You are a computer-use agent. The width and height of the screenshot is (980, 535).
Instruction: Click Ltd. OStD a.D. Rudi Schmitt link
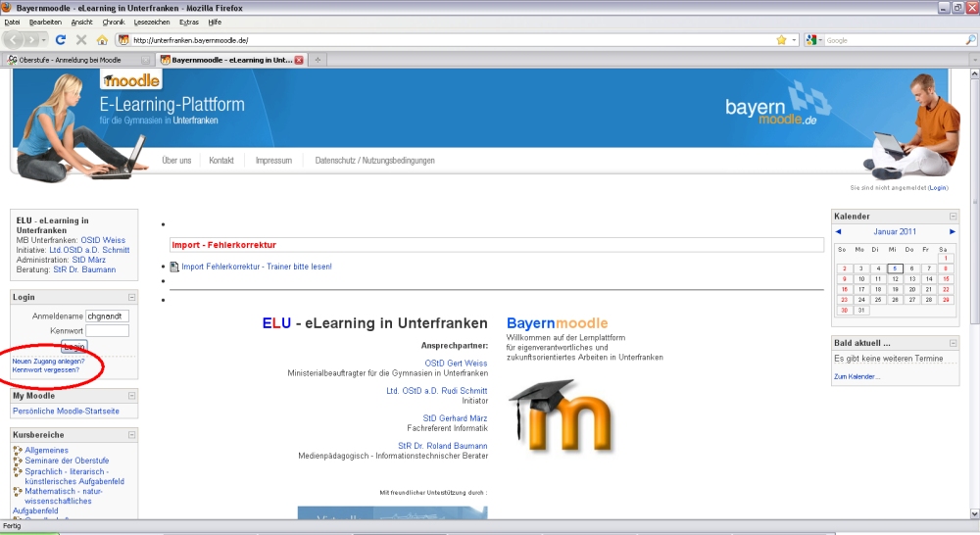pyautogui.click(x=436, y=391)
